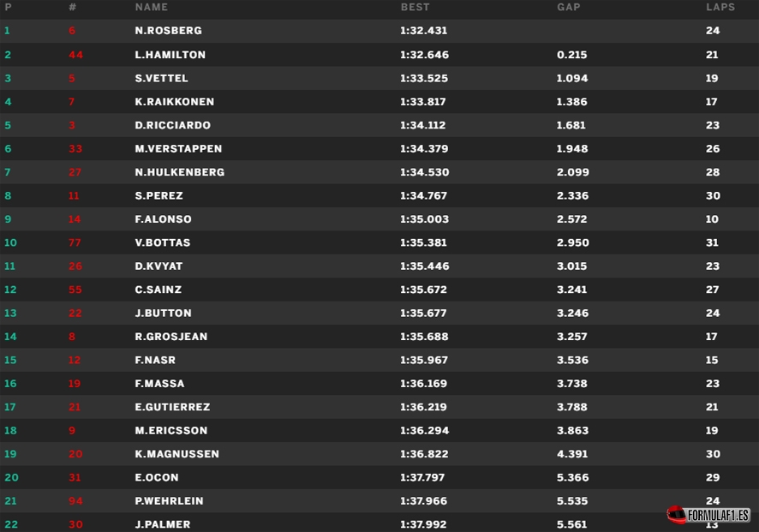Select position number 10 for V.BOTTAS
Viewport: 759px width, 532px height.
pos(10,242)
